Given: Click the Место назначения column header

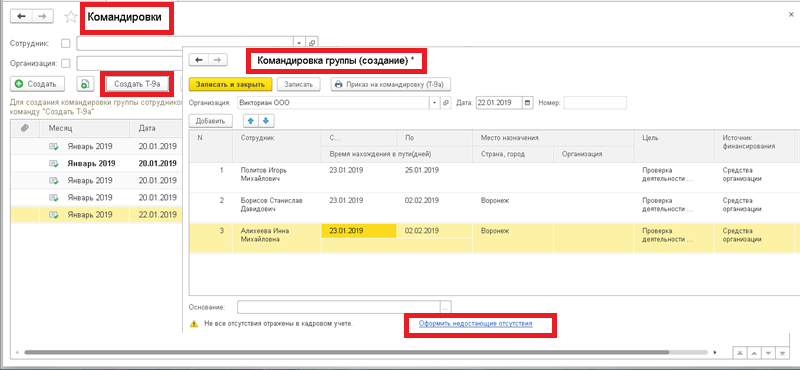Looking at the screenshot, I should [553, 138].
